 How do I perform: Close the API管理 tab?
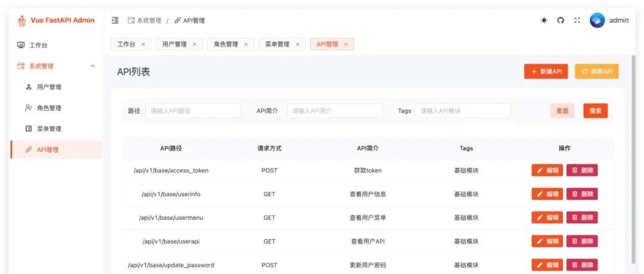(x=346, y=44)
